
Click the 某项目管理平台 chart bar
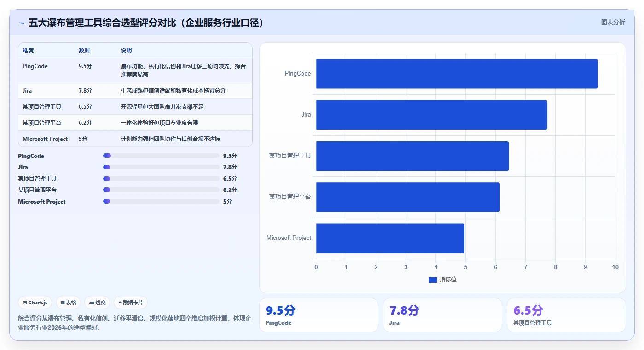[408, 197]
